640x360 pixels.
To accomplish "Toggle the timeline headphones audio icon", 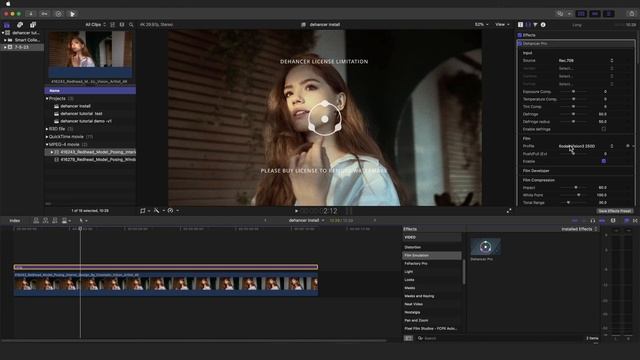I will click(x=593, y=220).
